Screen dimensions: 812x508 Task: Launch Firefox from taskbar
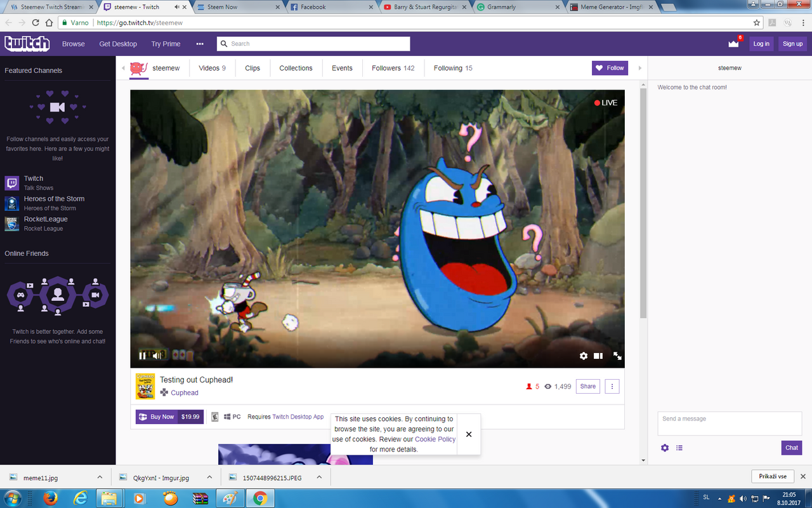(x=51, y=498)
